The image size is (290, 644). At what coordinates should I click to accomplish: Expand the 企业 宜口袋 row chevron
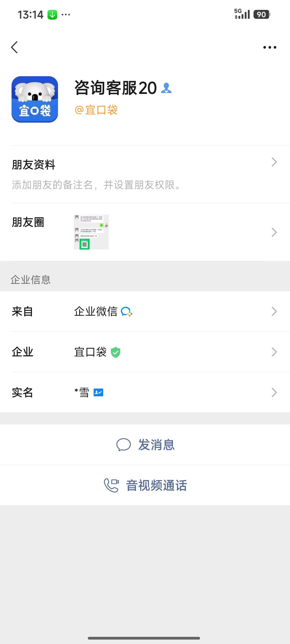tap(274, 352)
